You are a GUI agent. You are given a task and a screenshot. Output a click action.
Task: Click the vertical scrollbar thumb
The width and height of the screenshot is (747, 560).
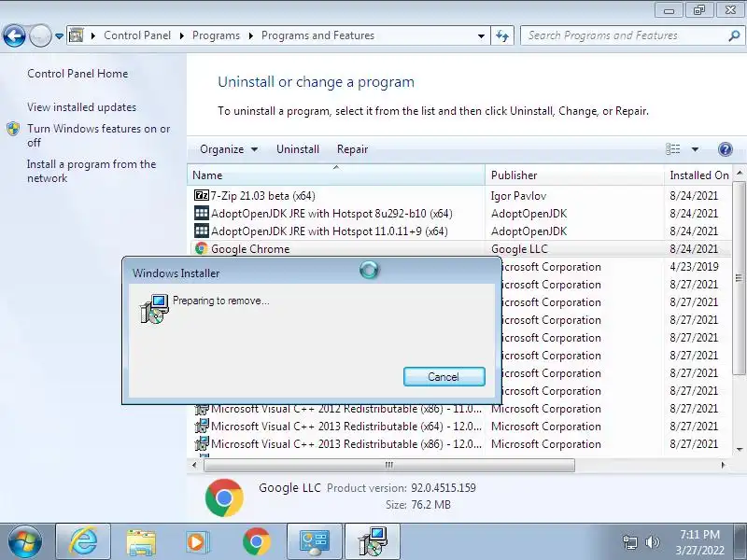(x=739, y=278)
